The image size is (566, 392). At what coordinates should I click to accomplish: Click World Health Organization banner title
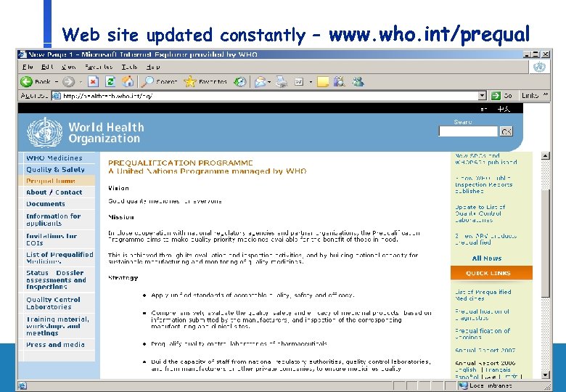point(106,132)
